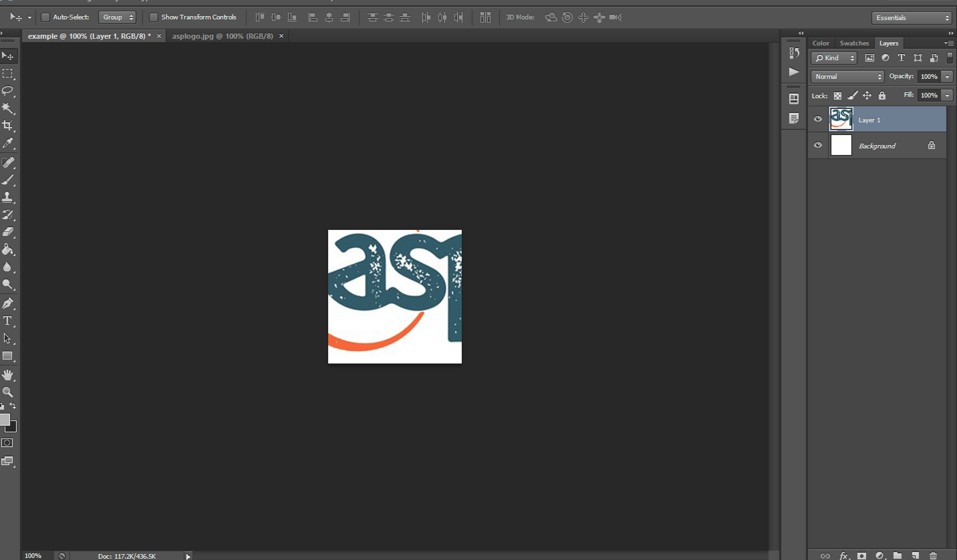Select the Eyedropper tool
The image size is (957, 560).
pyautogui.click(x=8, y=143)
